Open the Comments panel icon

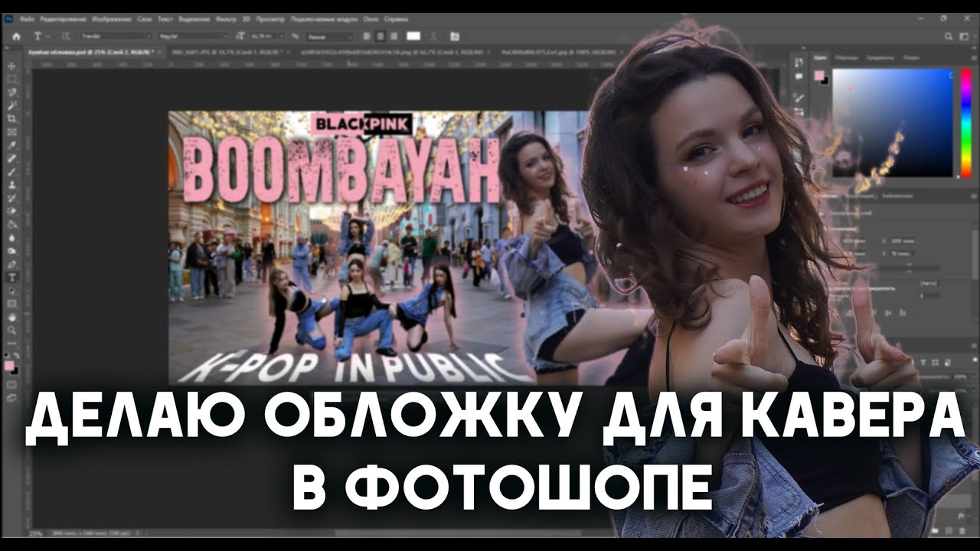(x=799, y=77)
